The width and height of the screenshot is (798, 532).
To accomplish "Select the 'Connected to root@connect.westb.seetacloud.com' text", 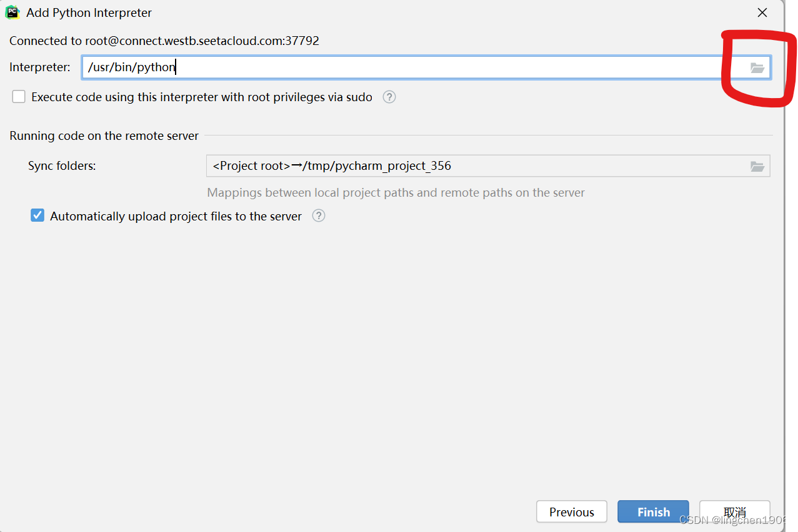I will click(x=164, y=41).
